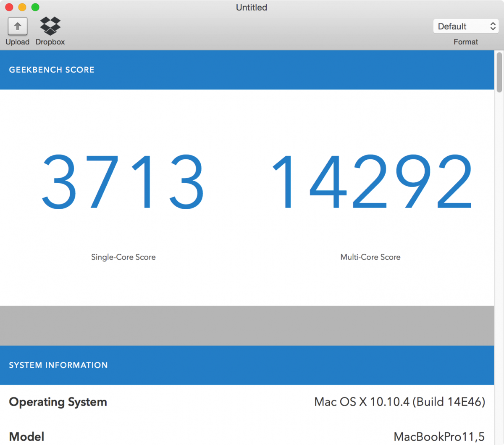Select the Dropbox icon in the toolbar
This screenshot has width=504, height=445.
click(x=50, y=26)
